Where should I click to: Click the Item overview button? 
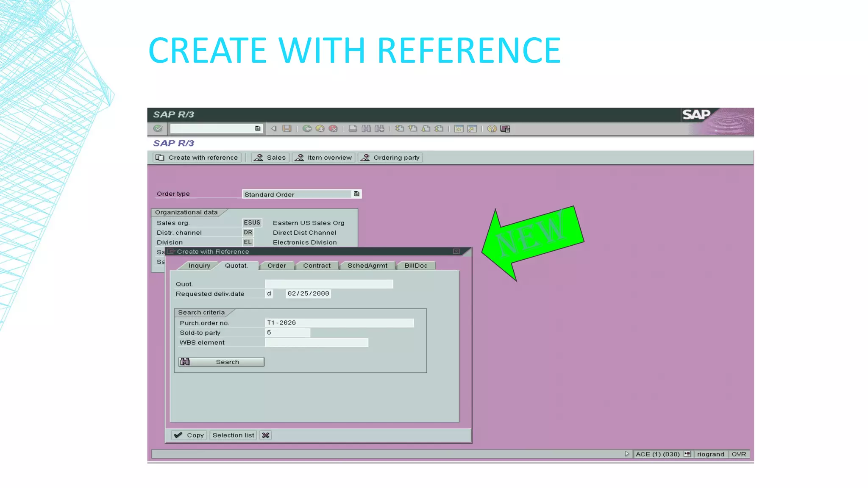324,158
